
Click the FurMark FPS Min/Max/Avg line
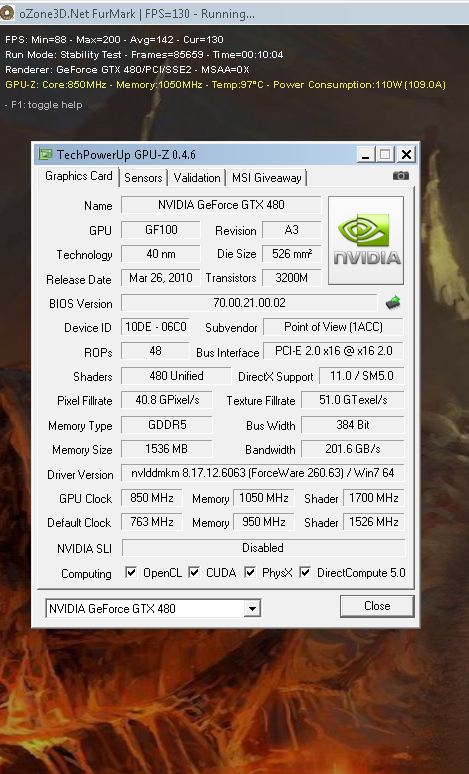114,39
